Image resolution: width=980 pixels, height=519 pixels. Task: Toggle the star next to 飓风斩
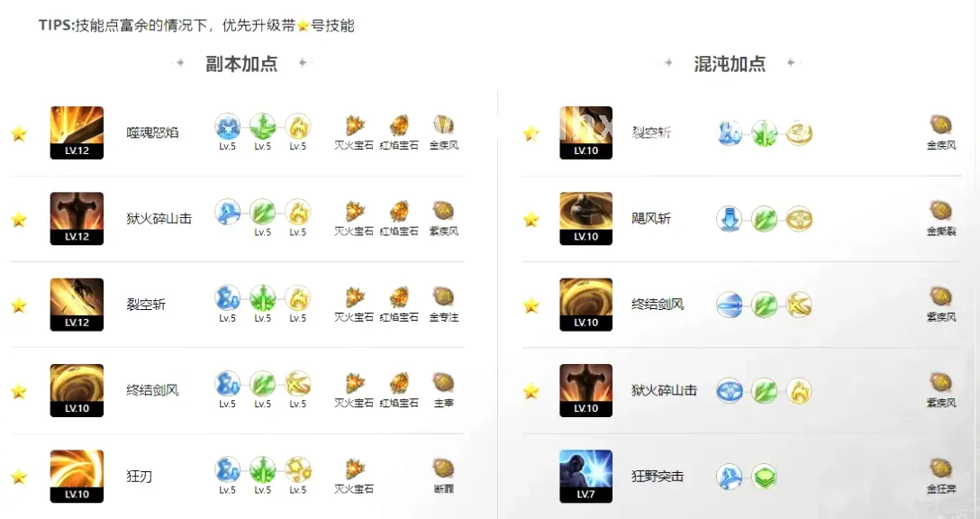click(x=531, y=219)
